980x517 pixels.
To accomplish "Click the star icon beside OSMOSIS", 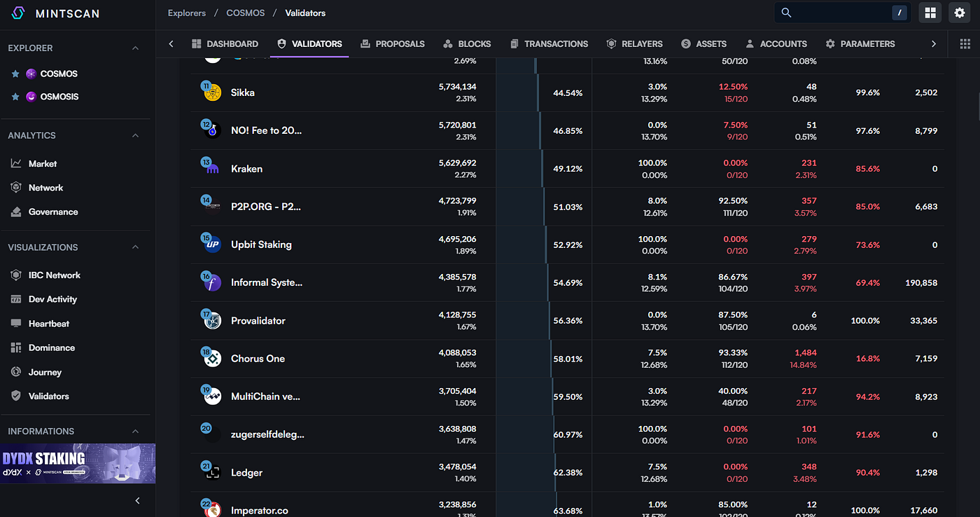I will tap(15, 97).
